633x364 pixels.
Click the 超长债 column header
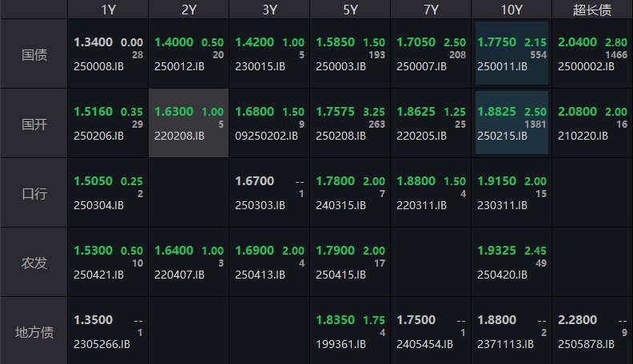(592, 10)
